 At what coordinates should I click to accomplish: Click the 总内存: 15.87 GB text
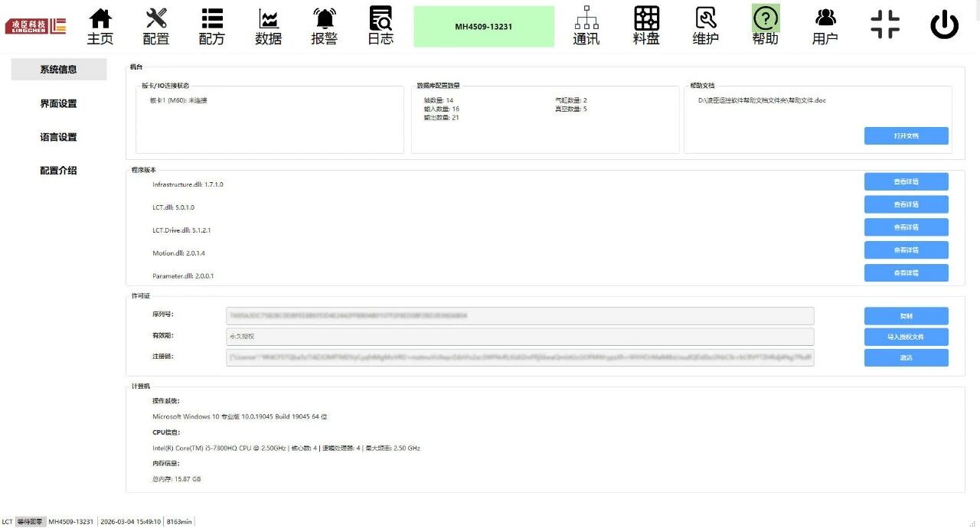point(177,479)
